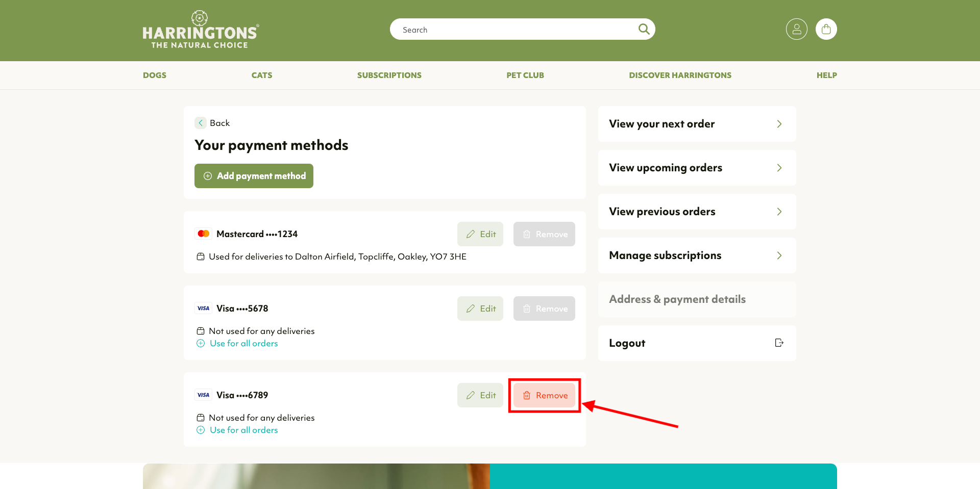Image resolution: width=980 pixels, height=489 pixels.
Task: Click in the Search field
Action: pos(516,29)
